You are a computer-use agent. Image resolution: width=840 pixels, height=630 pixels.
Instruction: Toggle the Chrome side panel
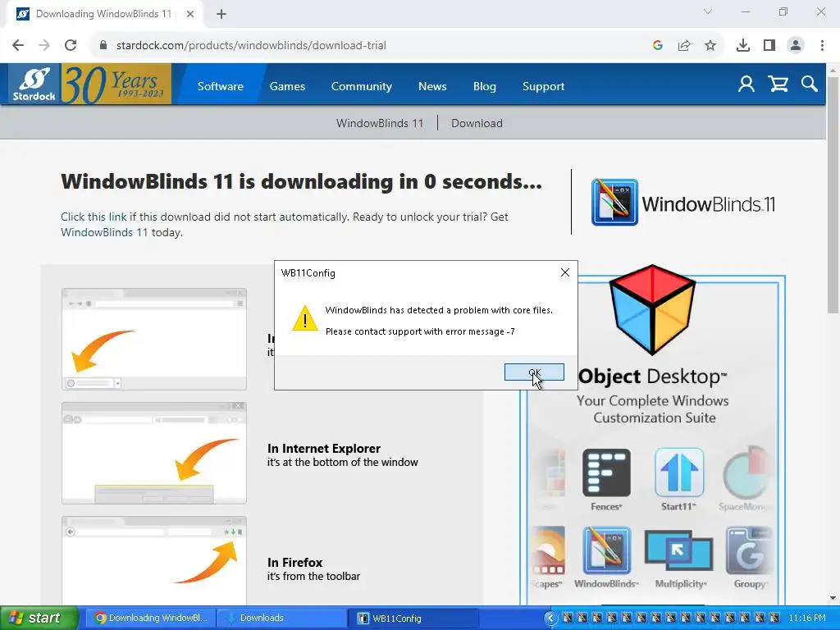click(769, 46)
